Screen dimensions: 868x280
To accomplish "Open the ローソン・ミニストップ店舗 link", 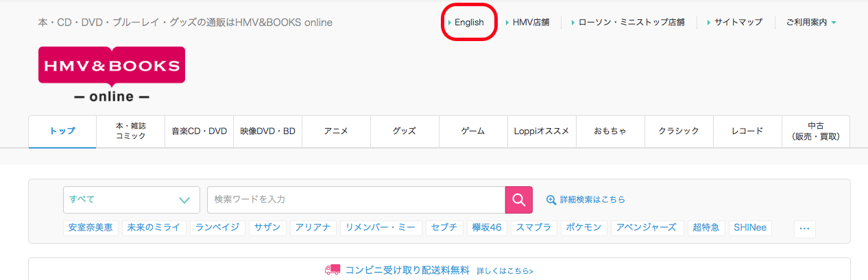I will [x=631, y=23].
